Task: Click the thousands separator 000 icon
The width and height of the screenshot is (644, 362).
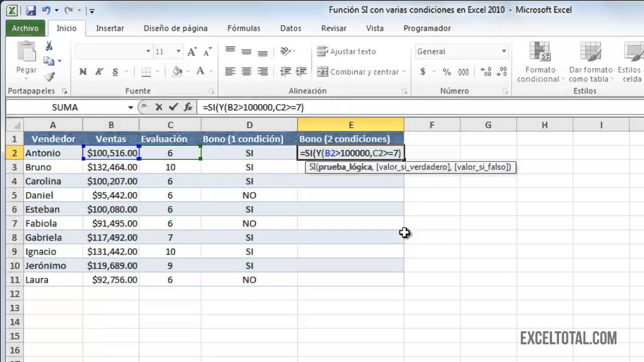Action: coord(463,72)
